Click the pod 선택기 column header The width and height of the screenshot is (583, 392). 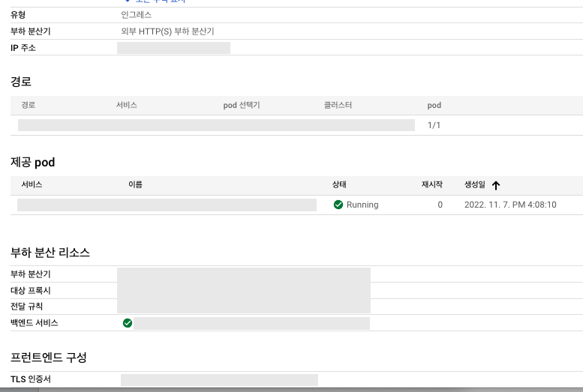[242, 106]
